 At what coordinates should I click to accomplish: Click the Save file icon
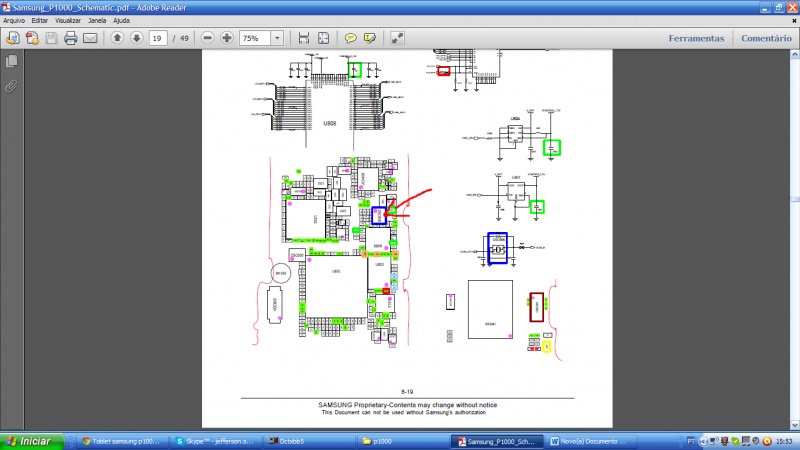[x=52, y=38]
